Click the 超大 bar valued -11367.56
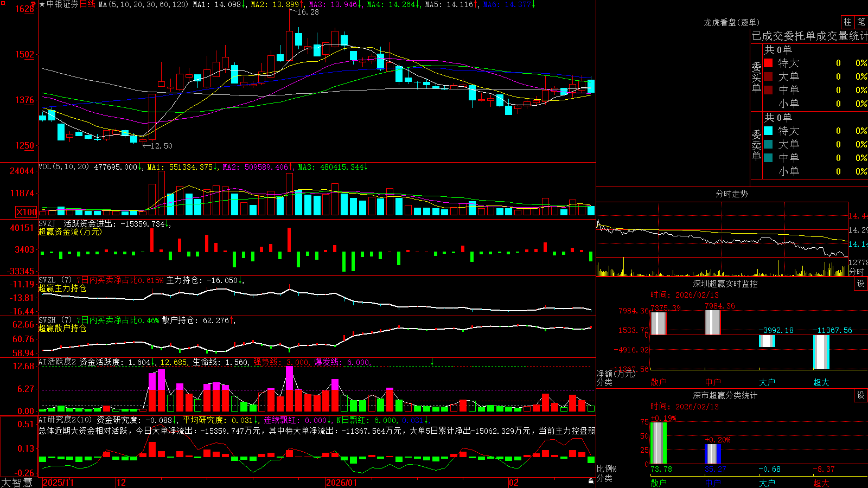Screen dimensions: 868x488 821,352
